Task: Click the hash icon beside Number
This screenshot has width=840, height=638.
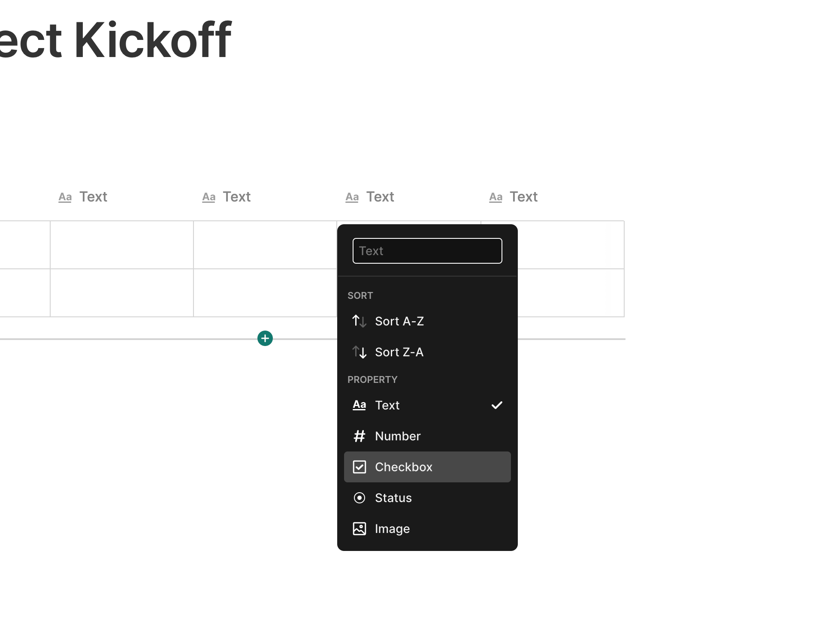Action: 359,436
